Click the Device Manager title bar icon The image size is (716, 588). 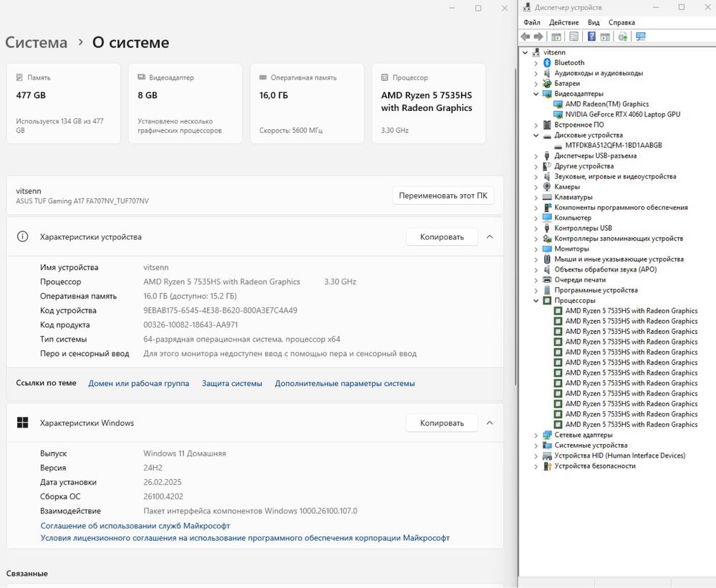pos(527,7)
